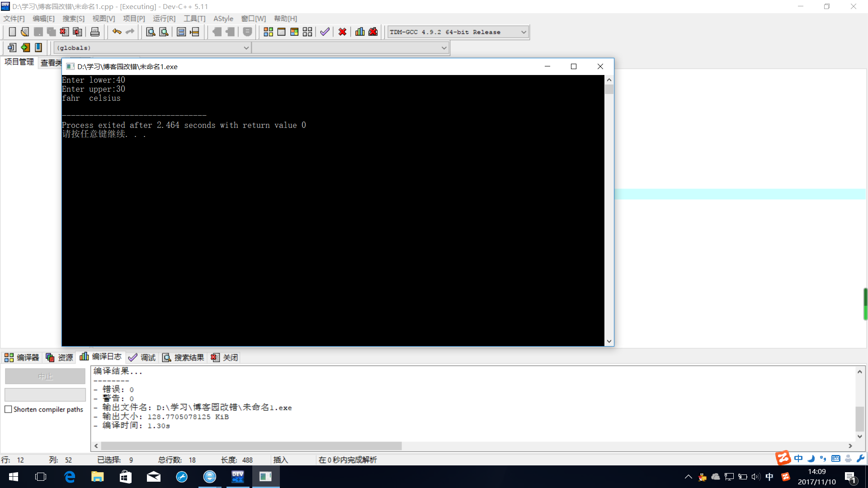Switch to the 编译器 bottom tab

tap(22, 357)
